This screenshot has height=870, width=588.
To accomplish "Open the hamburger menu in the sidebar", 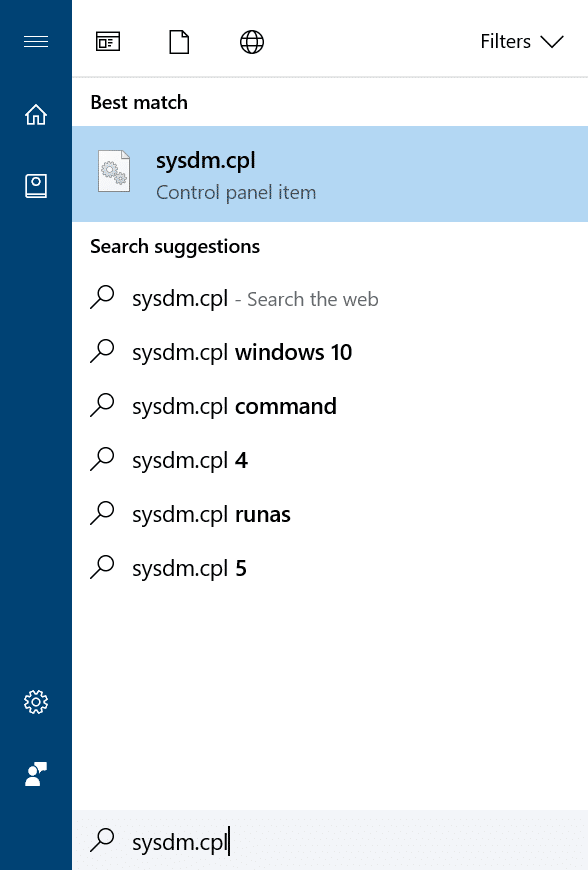I will click(36, 42).
